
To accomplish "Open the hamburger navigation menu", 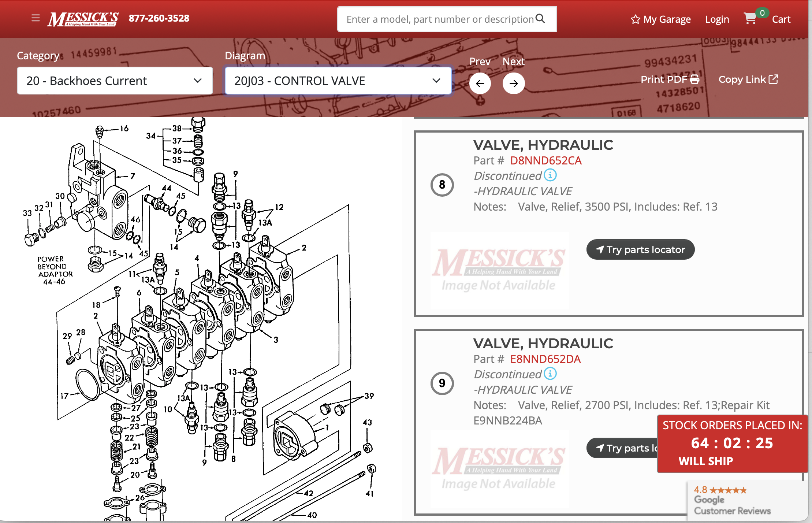I will tap(36, 18).
